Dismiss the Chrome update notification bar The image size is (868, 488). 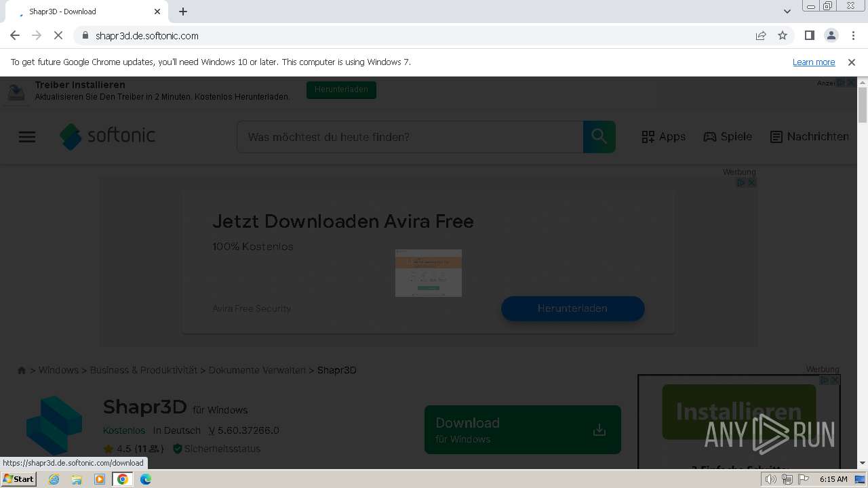coord(852,62)
